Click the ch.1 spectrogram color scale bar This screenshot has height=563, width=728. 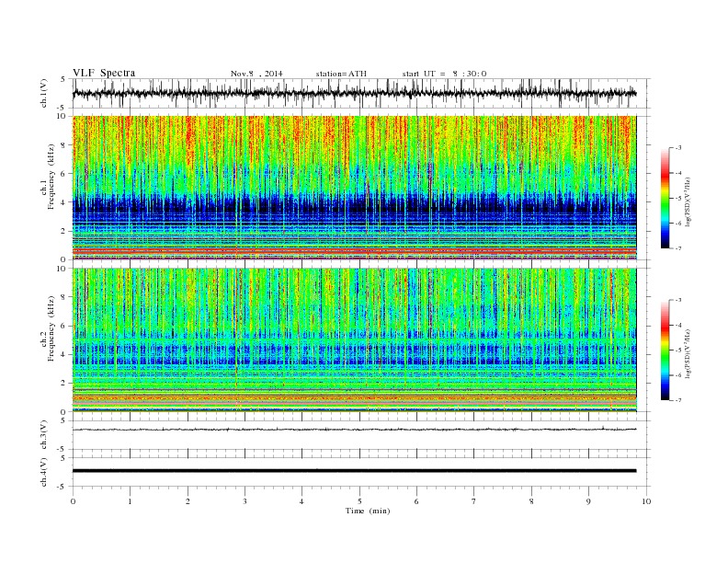[x=665, y=198]
